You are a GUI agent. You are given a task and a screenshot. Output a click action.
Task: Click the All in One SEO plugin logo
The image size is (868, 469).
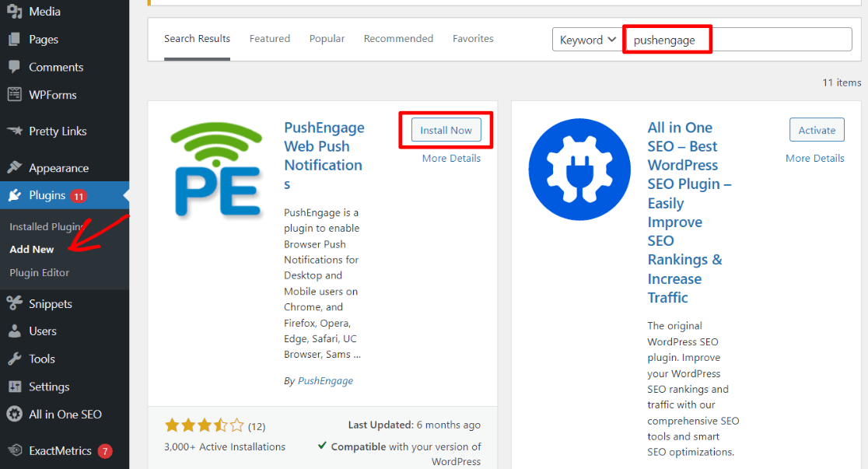[579, 170]
